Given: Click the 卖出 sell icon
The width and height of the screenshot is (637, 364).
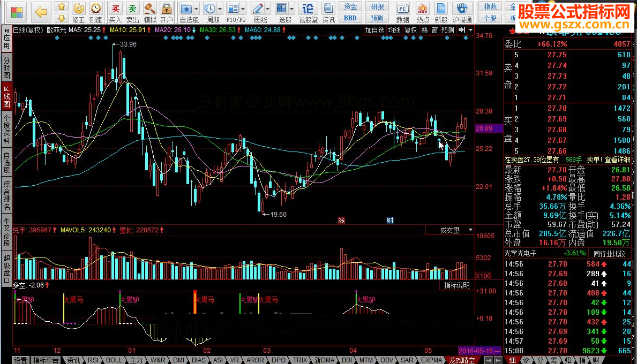Looking at the screenshot, I should [132, 13].
